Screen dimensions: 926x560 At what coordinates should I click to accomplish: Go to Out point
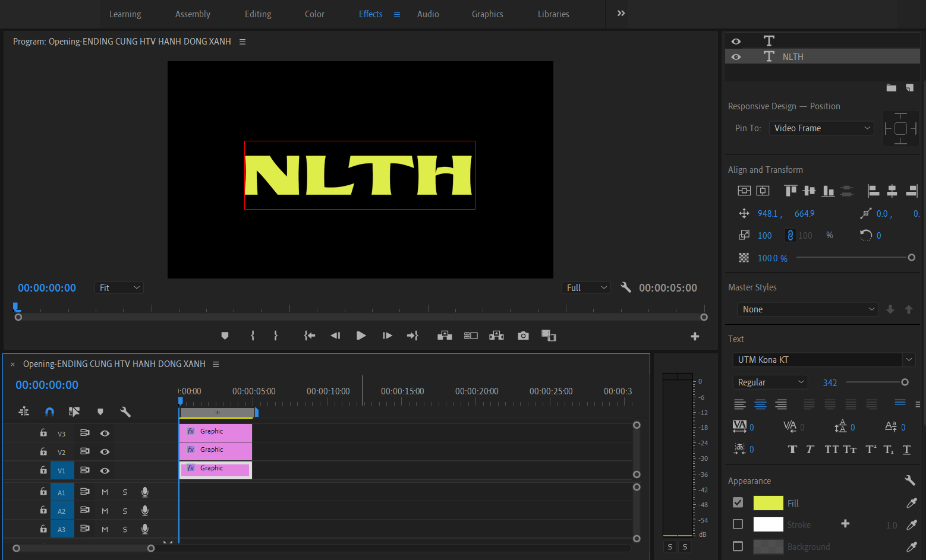point(412,336)
